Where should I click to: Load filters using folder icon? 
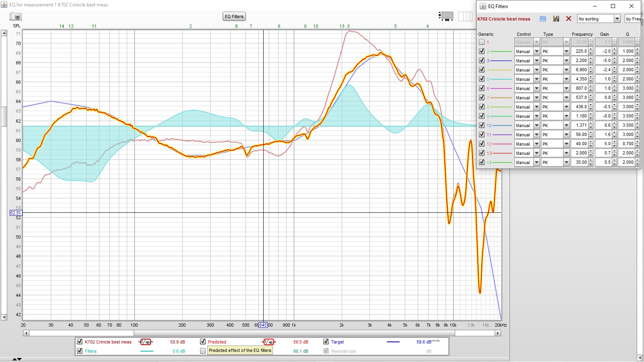(x=543, y=19)
